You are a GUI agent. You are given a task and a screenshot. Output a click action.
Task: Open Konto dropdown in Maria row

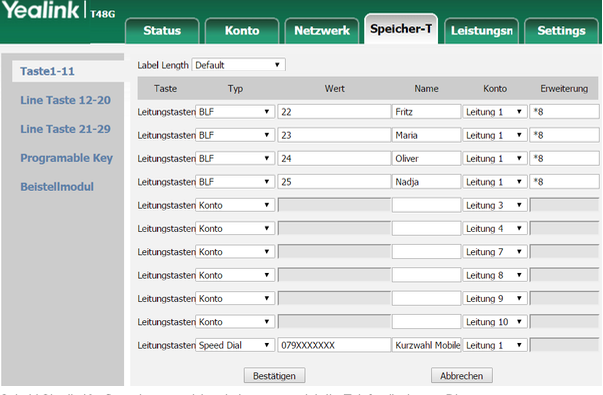click(495, 135)
